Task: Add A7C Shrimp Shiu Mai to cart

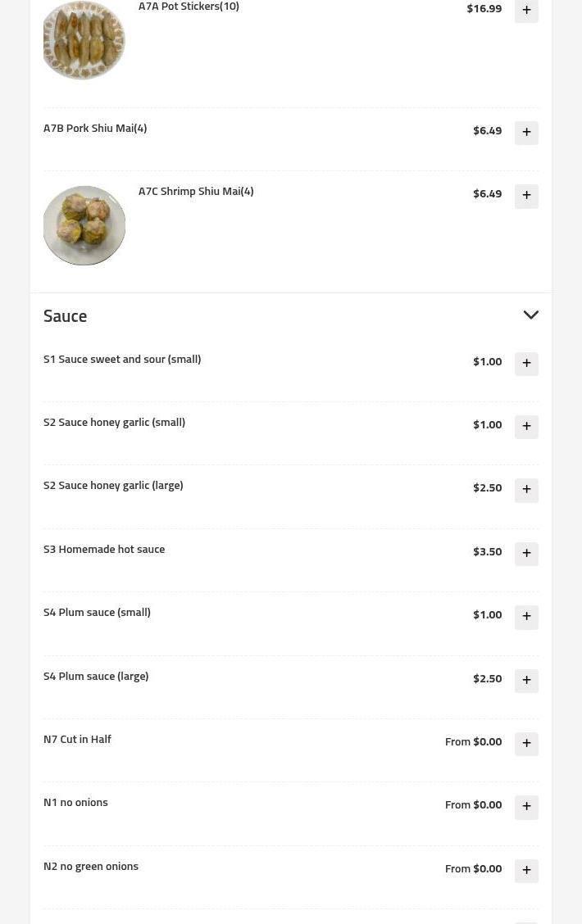Action: click(526, 196)
